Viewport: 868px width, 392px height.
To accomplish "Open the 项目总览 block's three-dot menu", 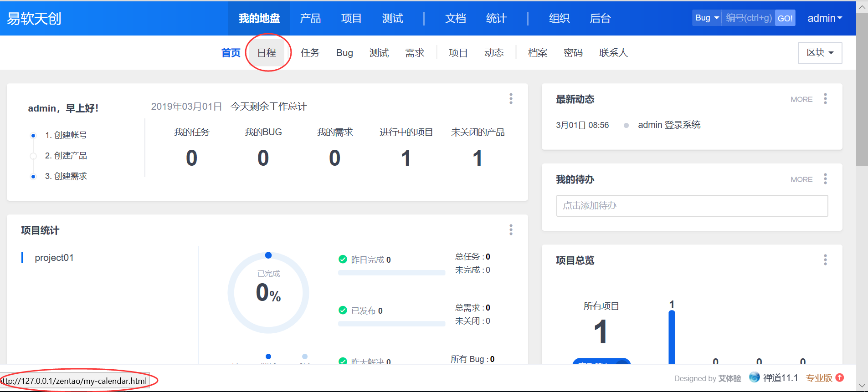I will click(825, 260).
